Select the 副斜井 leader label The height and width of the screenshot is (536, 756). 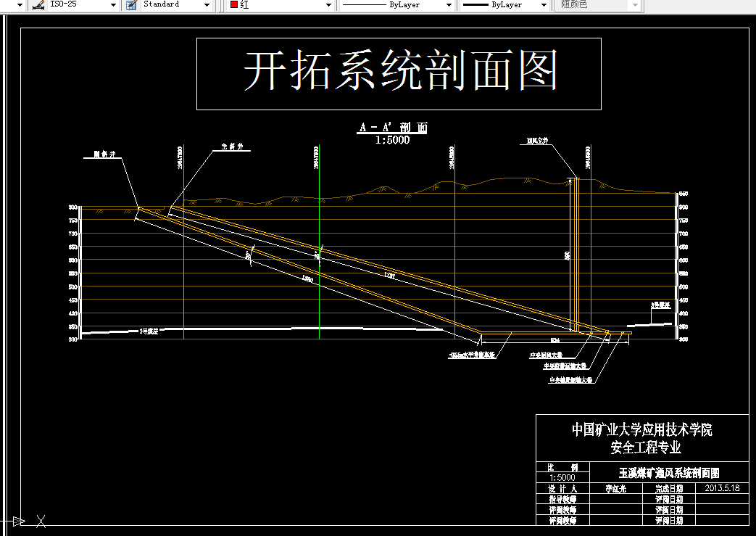click(x=104, y=154)
